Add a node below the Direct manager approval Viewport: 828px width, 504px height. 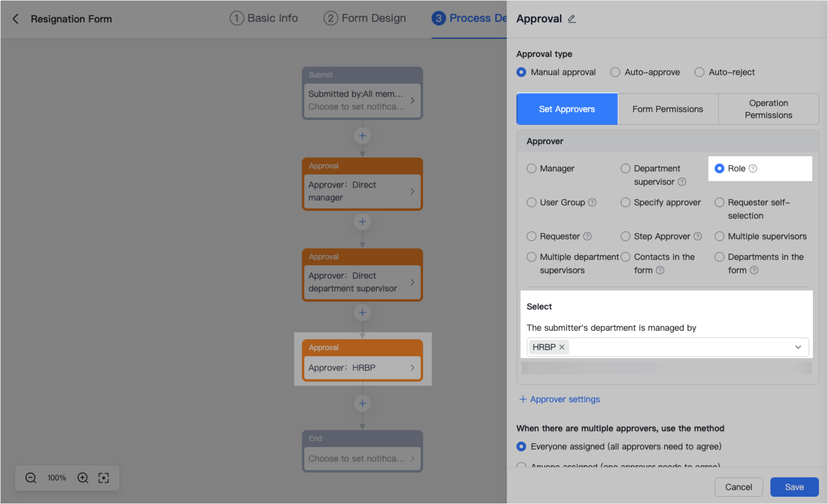(x=362, y=222)
